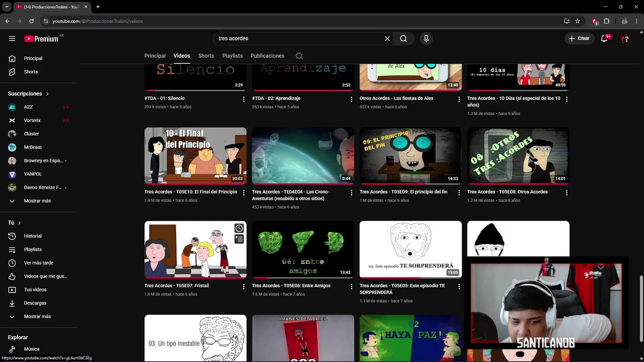Open browser extensions puzzle icon
The image size is (644, 362).
607,21
